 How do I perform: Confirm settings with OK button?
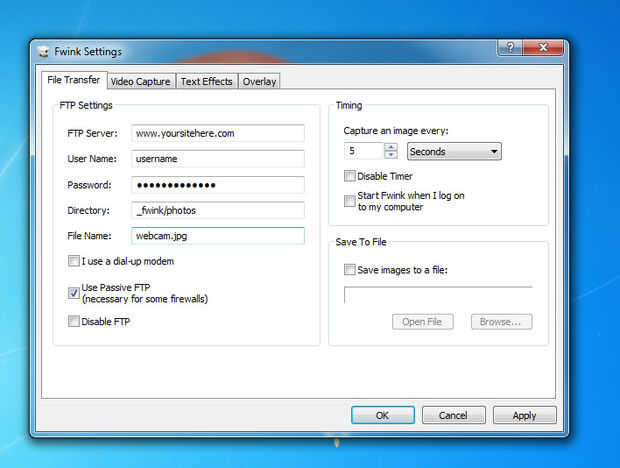pyautogui.click(x=383, y=415)
